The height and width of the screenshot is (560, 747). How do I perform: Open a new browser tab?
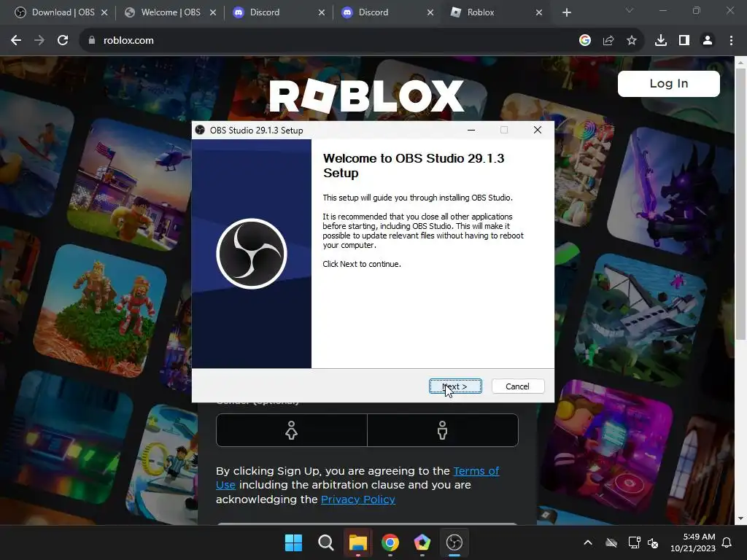pyautogui.click(x=566, y=12)
